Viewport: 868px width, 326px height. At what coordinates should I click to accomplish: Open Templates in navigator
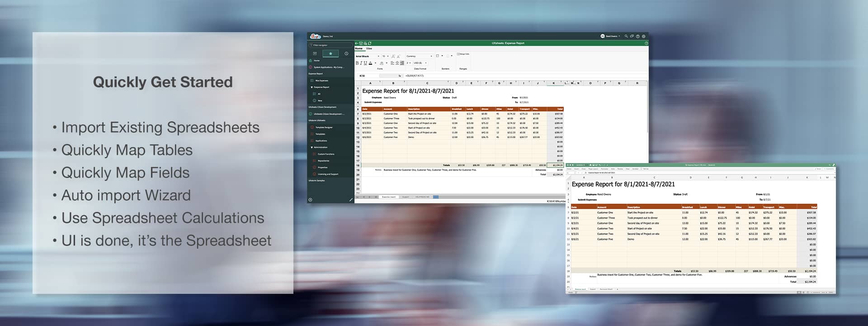click(x=320, y=134)
